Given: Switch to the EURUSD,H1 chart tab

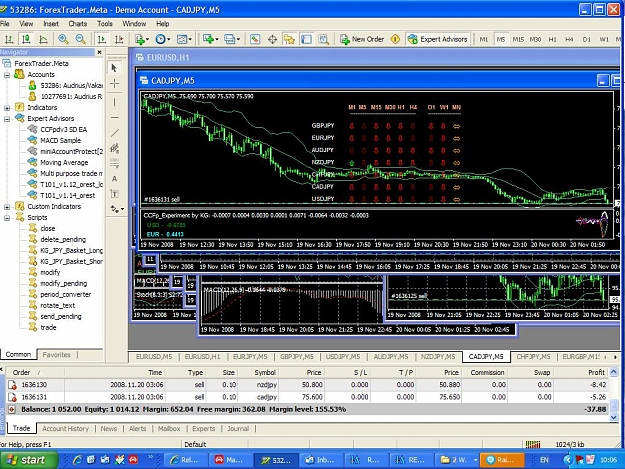Looking at the screenshot, I should [x=202, y=357].
